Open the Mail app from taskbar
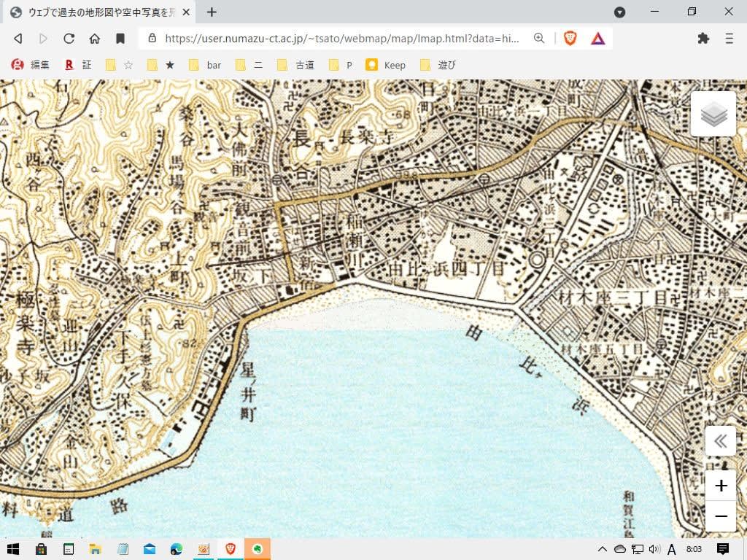 [149, 549]
